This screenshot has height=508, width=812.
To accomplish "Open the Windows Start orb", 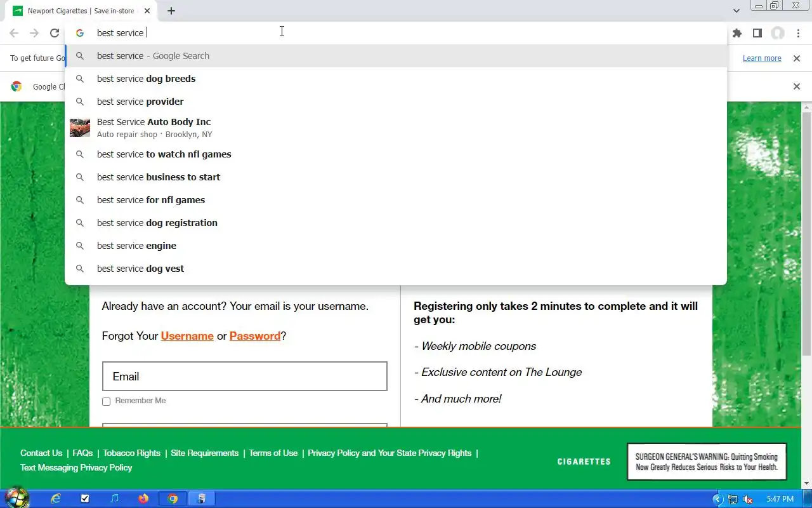I will (x=16, y=498).
